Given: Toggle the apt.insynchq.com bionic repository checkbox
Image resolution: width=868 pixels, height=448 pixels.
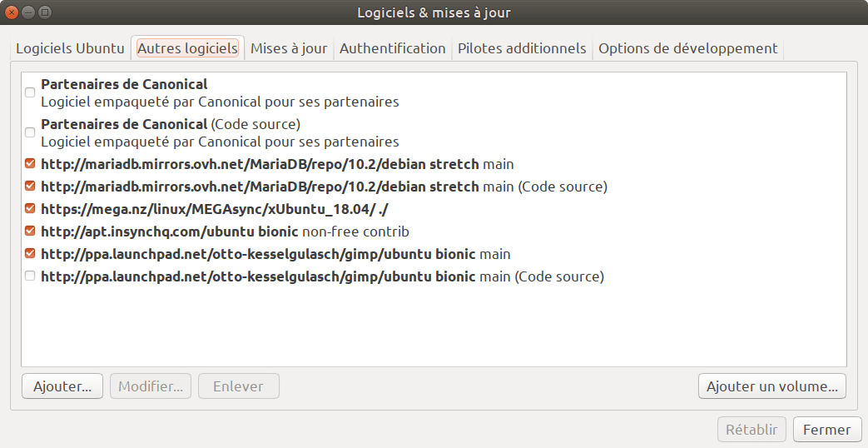Looking at the screenshot, I should coord(30,231).
